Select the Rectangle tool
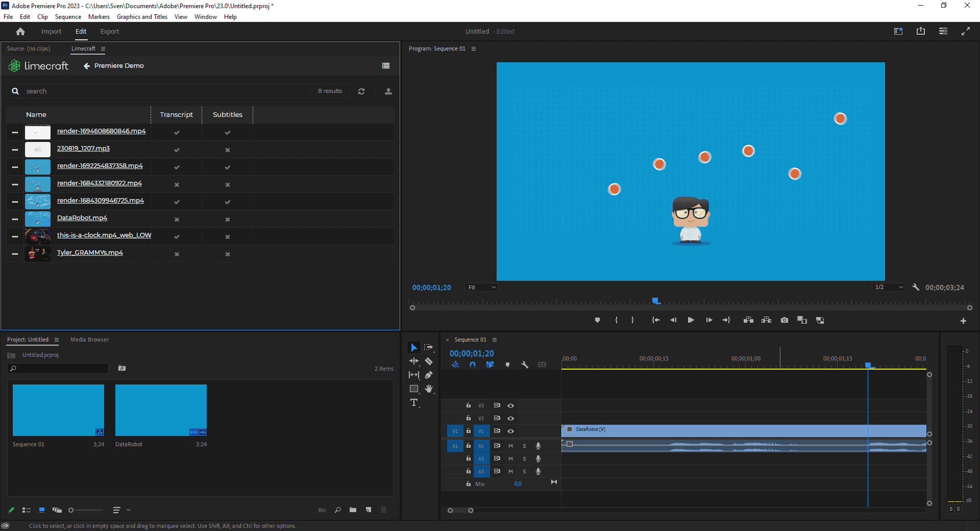The height and width of the screenshot is (531, 980). coord(414,389)
